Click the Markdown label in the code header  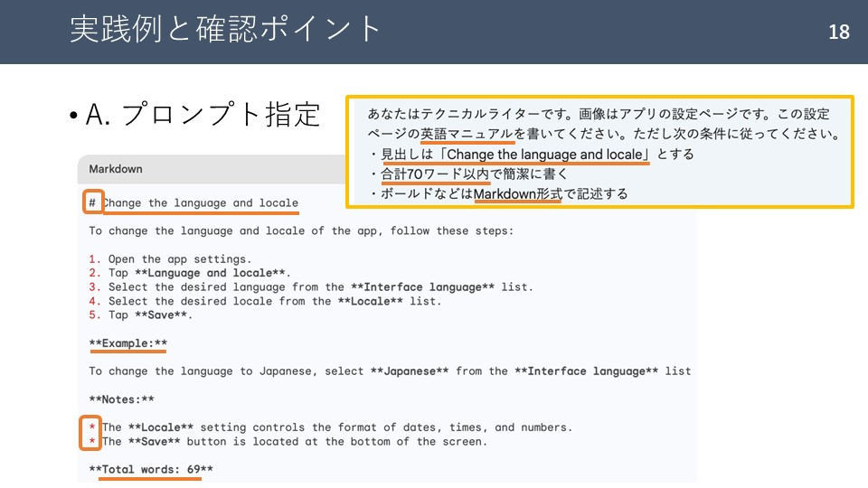pos(116,169)
